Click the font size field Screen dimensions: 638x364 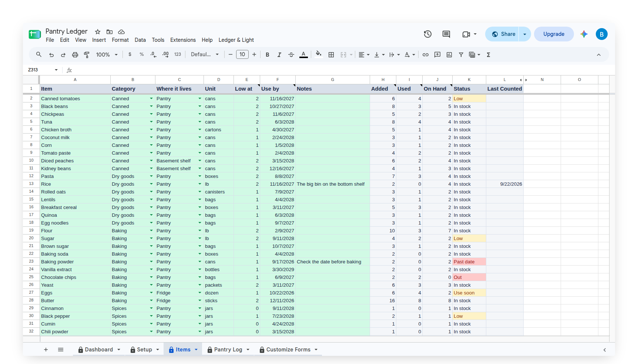(242, 54)
